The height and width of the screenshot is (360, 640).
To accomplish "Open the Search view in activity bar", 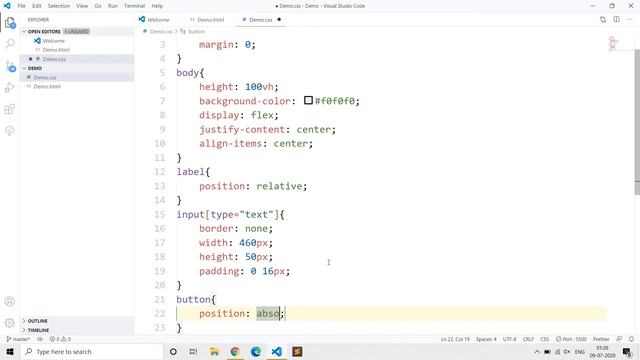I will coord(10,44).
